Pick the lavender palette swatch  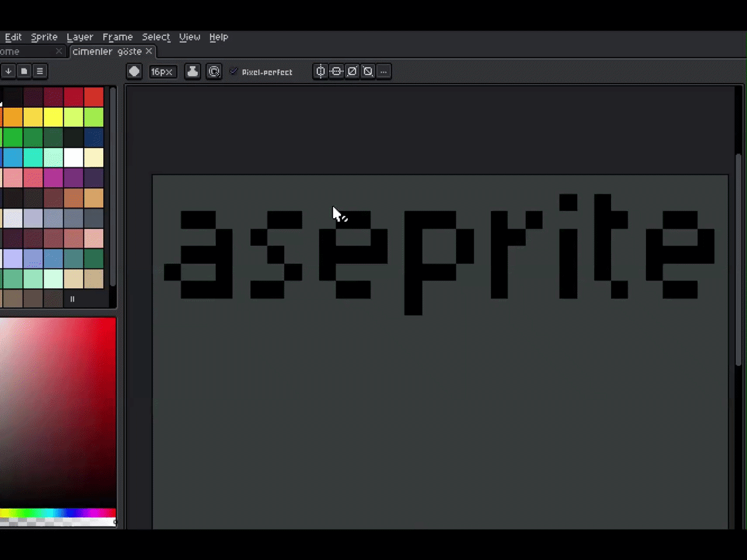coord(12,258)
